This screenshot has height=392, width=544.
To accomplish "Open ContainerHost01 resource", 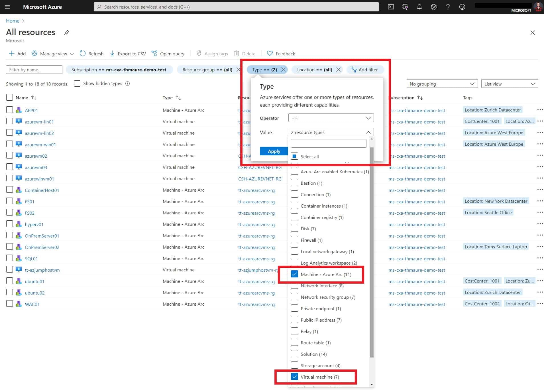I will (42, 190).
